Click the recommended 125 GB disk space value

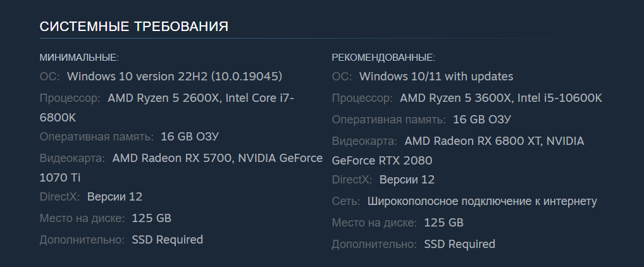coord(443,223)
